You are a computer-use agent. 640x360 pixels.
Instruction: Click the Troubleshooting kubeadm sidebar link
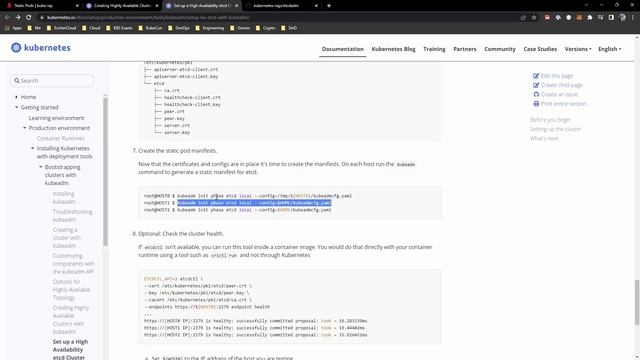[72, 216]
